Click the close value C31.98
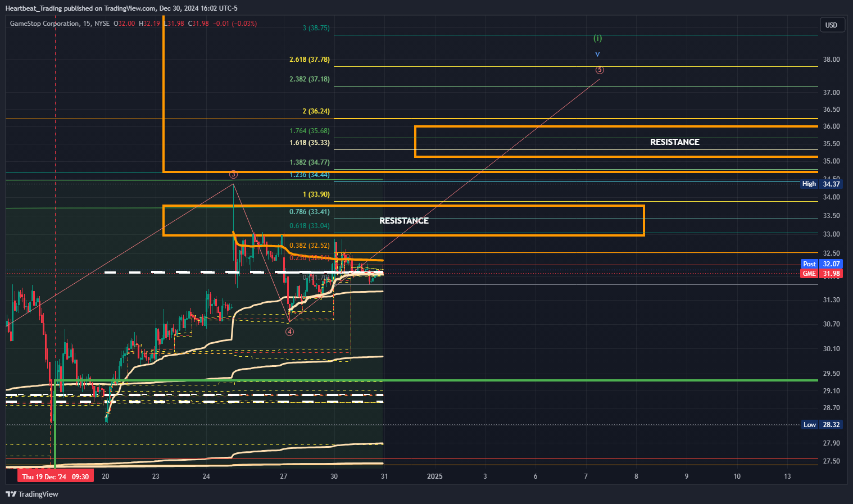The height and width of the screenshot is (504, 853). click(x=198, y=24)
